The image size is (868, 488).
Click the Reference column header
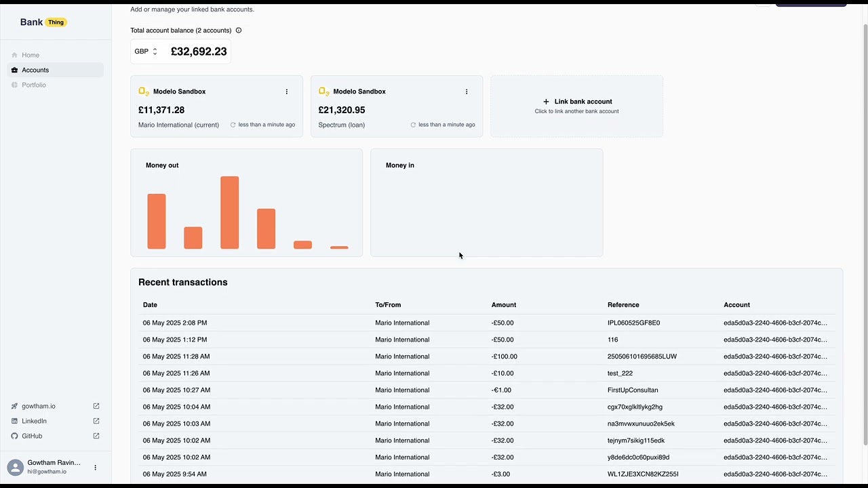tap(623, 305)
